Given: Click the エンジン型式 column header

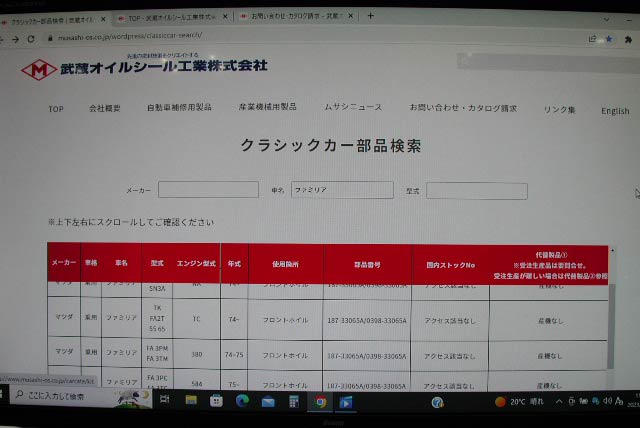Looking at the screenshot, I should [196, 264].
